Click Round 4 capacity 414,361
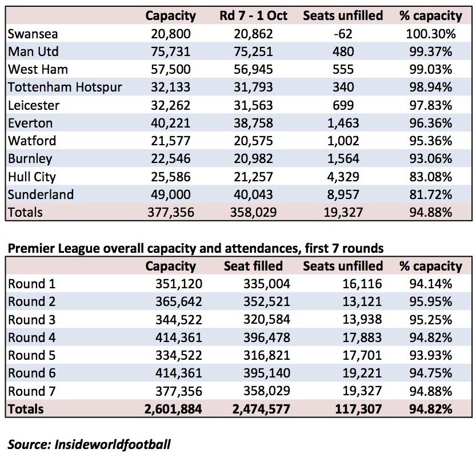476x457 pixels. tap(178, 337)
